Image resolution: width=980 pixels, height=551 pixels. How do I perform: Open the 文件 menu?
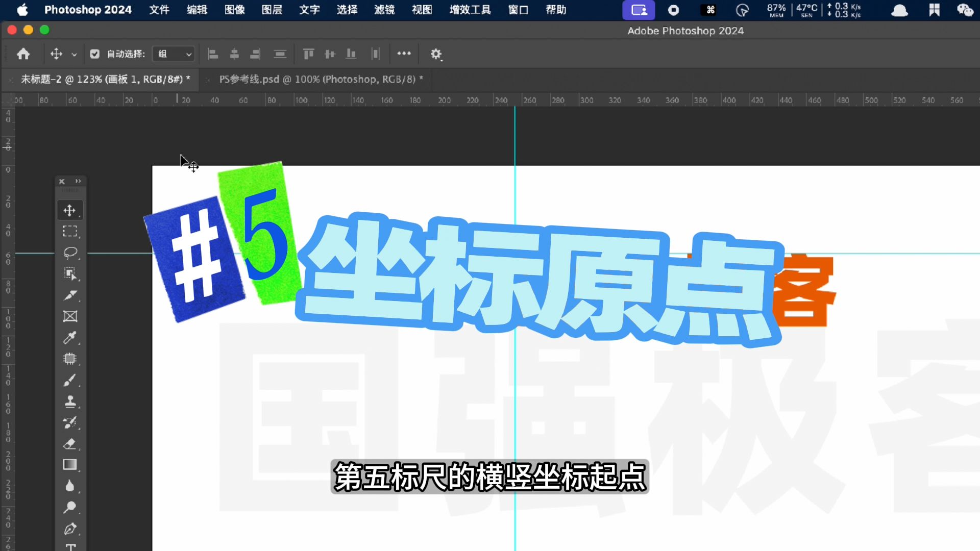pyautogui.click(x=159, y=10)
